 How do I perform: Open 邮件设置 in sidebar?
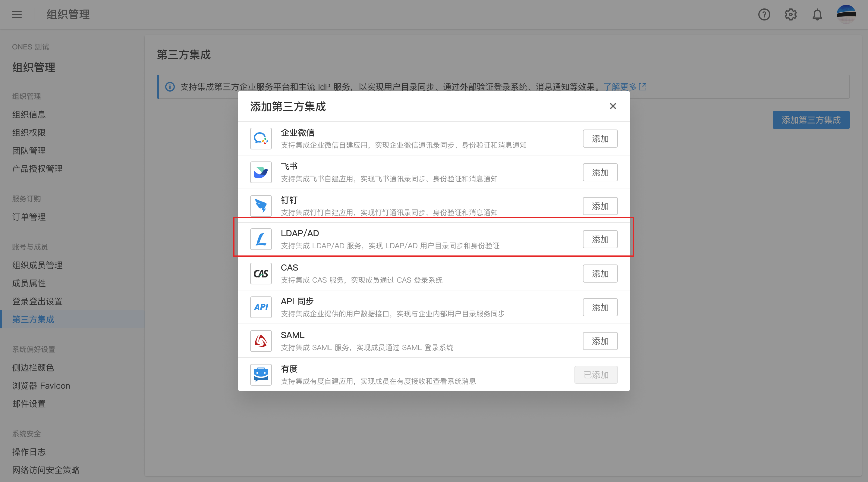(x=29, y=404)
